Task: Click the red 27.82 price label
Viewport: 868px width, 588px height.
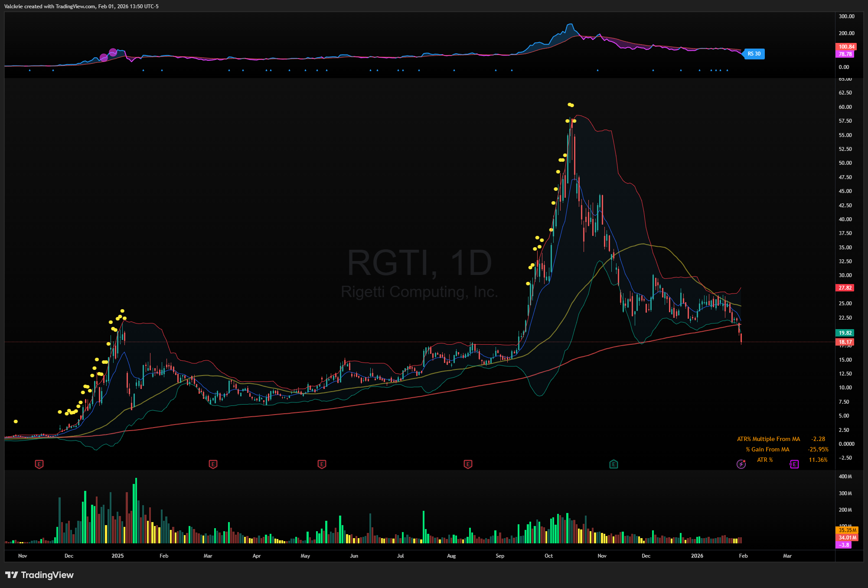Action: pyautogui.click(x=845, y=288)
